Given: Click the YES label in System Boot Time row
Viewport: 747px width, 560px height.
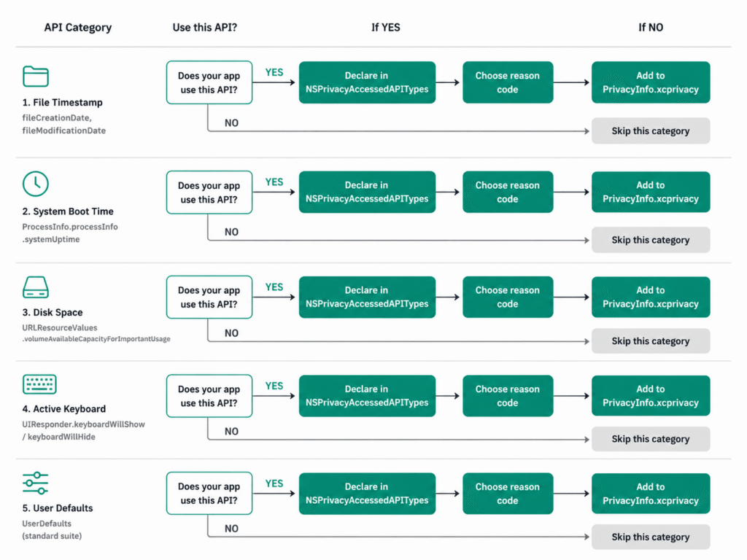Looking at the screenshot, I should [274, 182].
